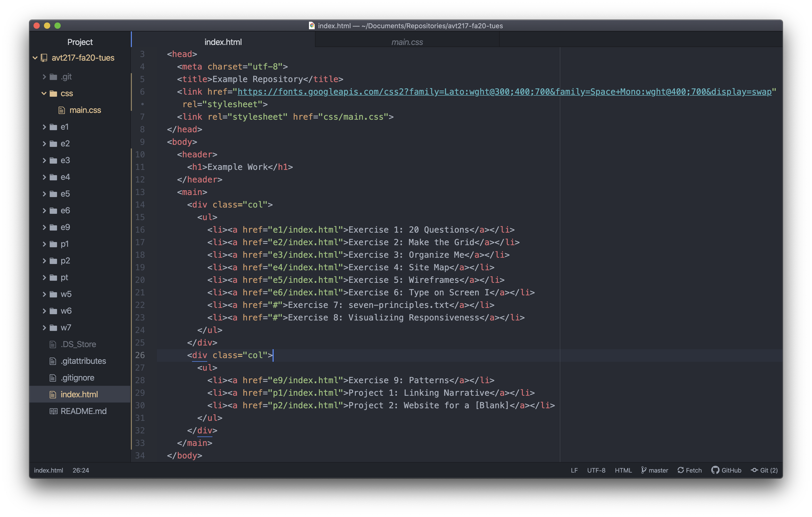Image resolution: width=812 pixels, height=517 pixels.
Task: Click the Project panel header
Action: tap(80, 42)
